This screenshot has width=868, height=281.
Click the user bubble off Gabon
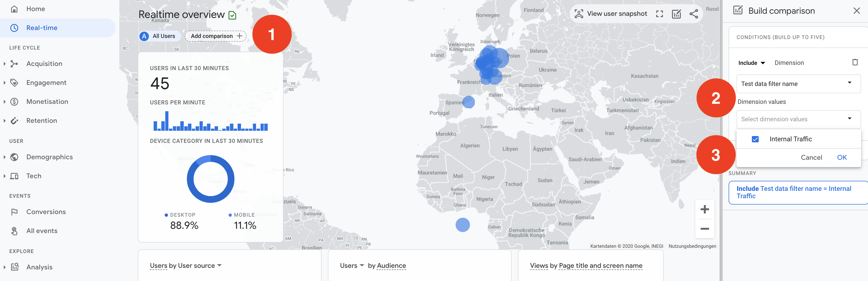[463, 225]
